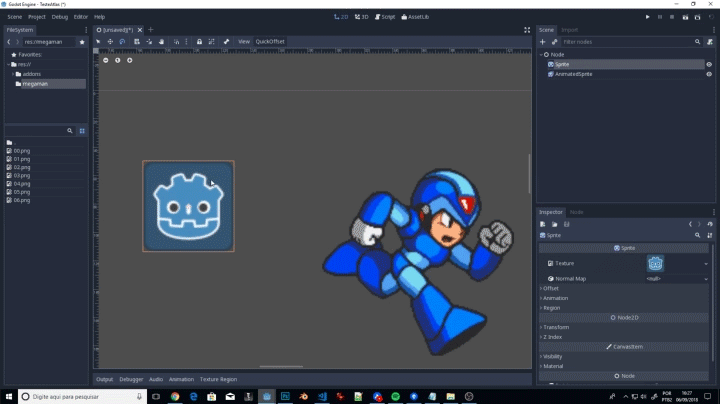Activate the Move Mode tool
The width and height of the screenshot is (720, 404).
coord(110,42)
